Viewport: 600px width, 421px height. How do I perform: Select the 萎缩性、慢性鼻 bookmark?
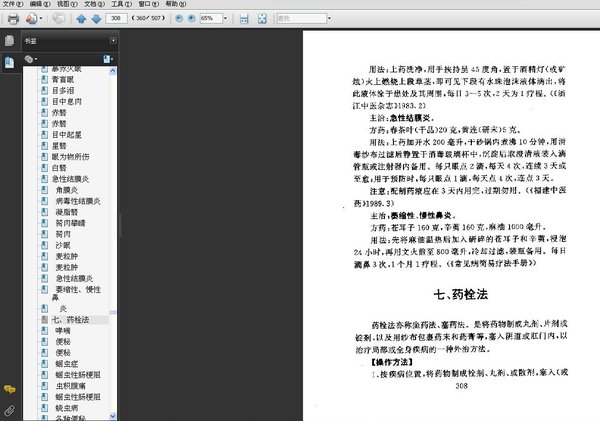[x=77, y=293]
